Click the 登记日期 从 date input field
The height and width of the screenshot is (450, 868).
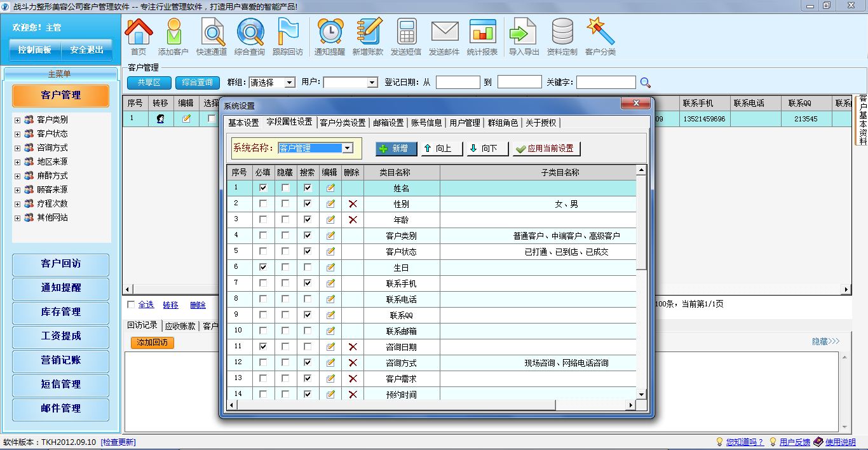pos(458,83)
